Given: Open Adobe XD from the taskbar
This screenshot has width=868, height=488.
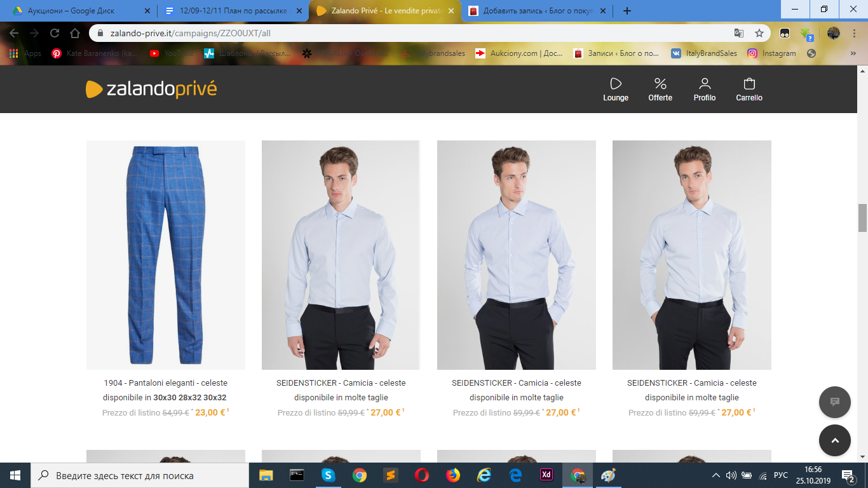Looking at the screenshot, I should pos(546,475).
